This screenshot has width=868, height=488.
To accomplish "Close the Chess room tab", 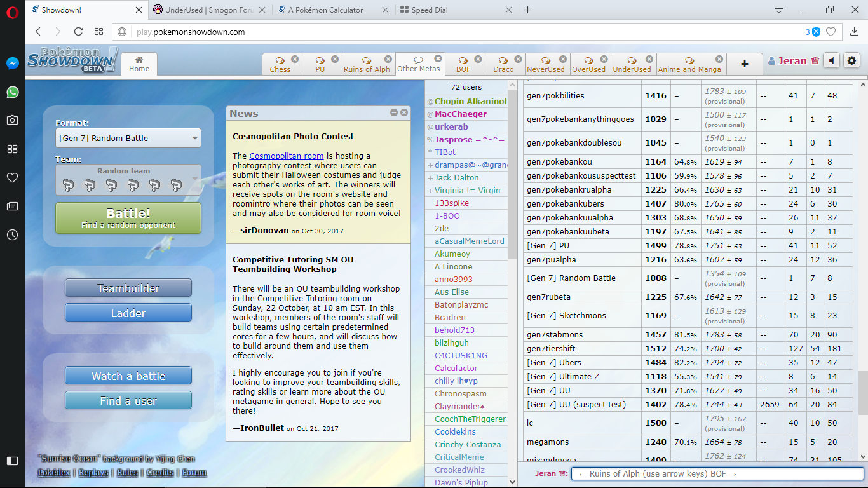I will pyautogui.click(x=295, y=59).
